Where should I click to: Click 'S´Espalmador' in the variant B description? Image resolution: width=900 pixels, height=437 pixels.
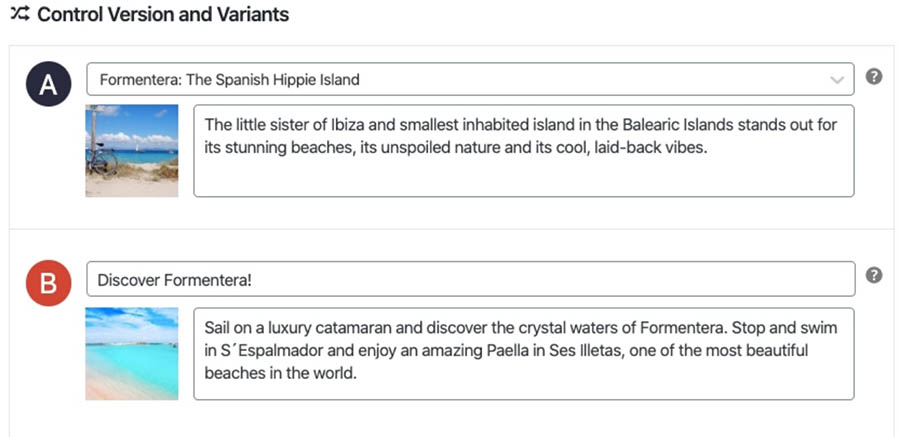point(268,351)
